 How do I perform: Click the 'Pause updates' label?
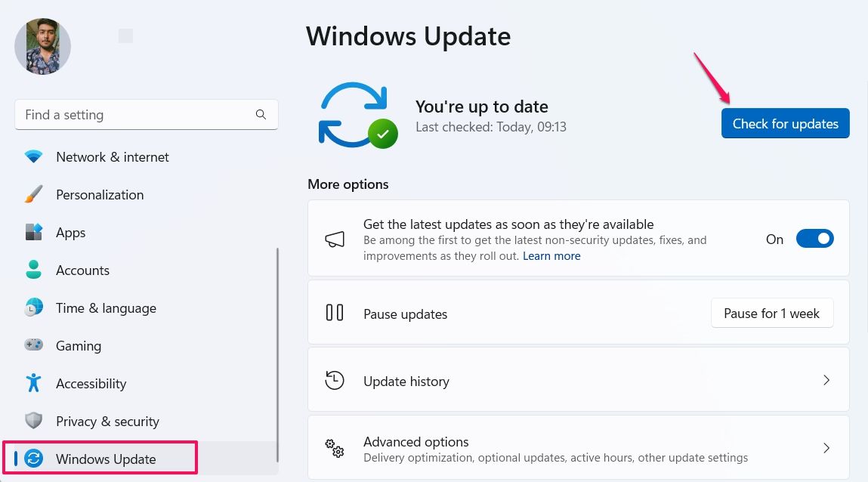(x=405, y=314)
